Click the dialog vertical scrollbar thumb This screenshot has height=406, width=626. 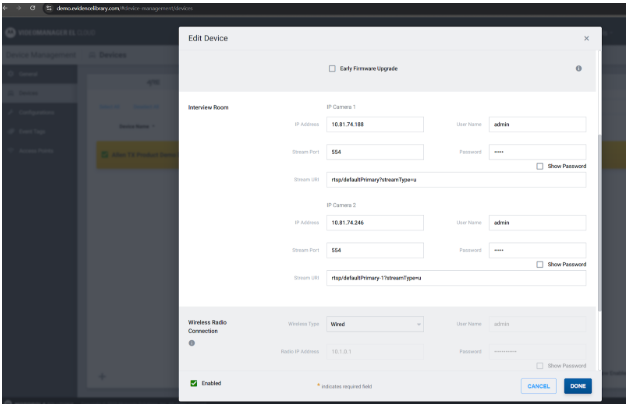599,223
